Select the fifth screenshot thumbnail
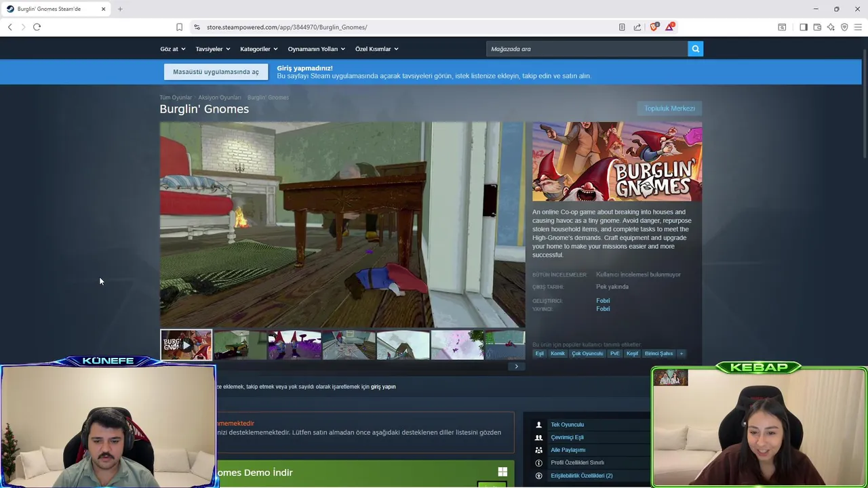 pyautogui.click(x=403, y=345)
